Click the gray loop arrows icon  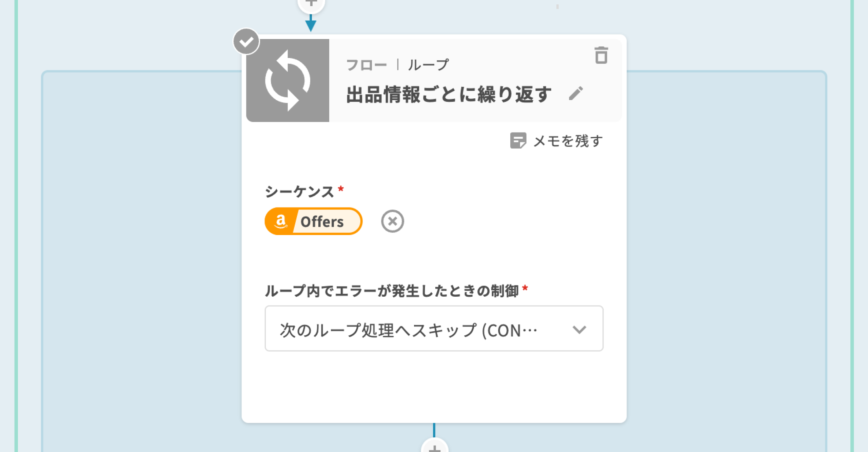(288, 80)
